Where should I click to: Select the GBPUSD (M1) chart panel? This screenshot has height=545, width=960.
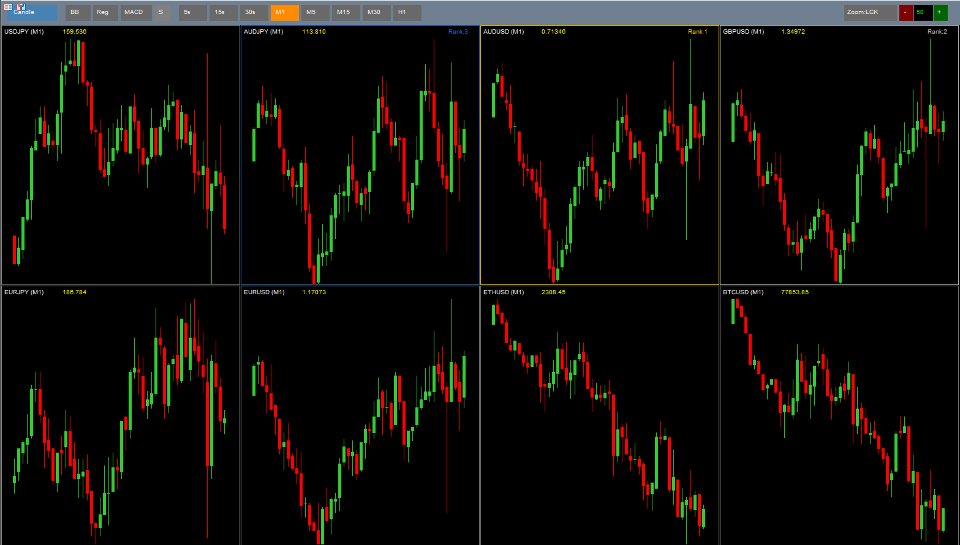tap(839, 155)
